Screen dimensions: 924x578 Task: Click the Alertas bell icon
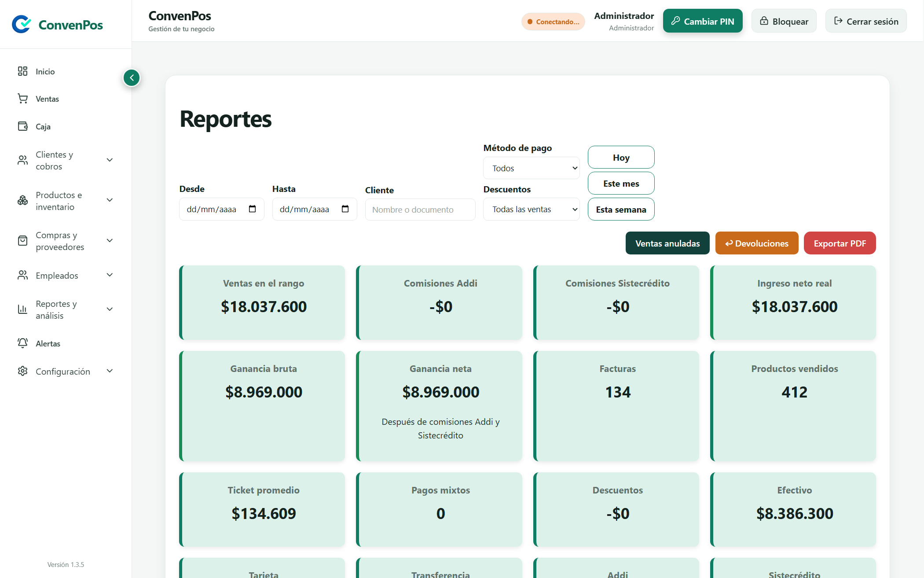pos(22,343)
